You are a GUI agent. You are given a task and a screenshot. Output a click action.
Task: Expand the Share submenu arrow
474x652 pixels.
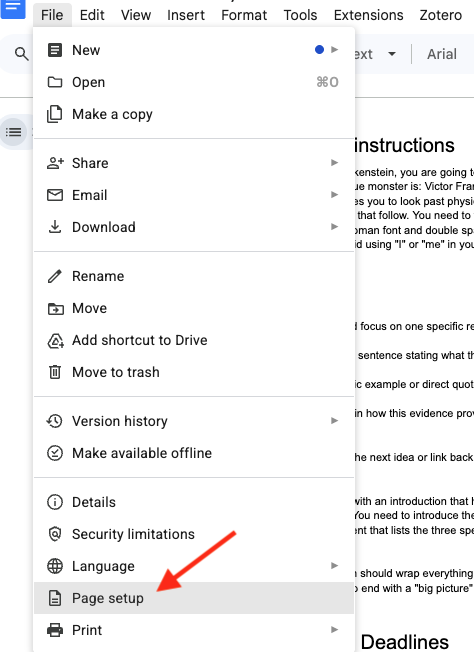click(x=334, y=163)
